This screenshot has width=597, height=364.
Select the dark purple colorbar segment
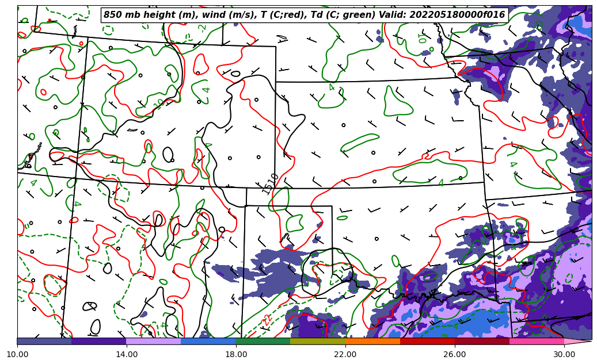(x=99, y=341)
